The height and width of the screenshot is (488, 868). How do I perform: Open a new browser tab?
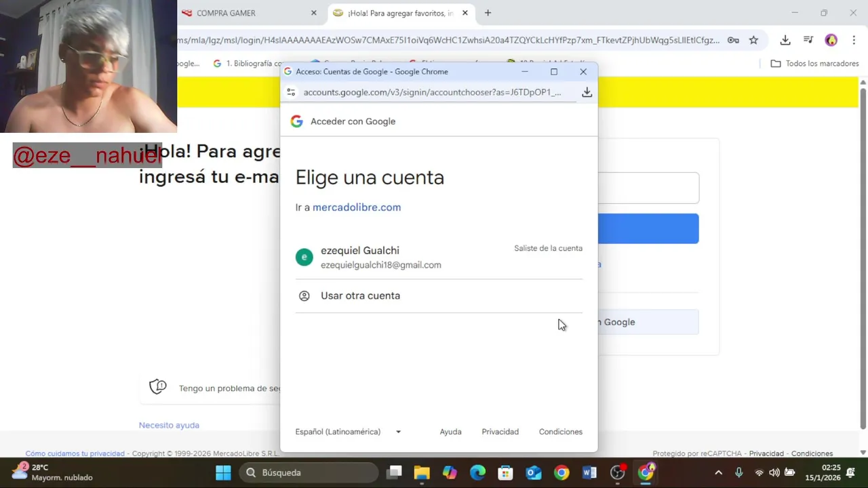coord(488,13)
